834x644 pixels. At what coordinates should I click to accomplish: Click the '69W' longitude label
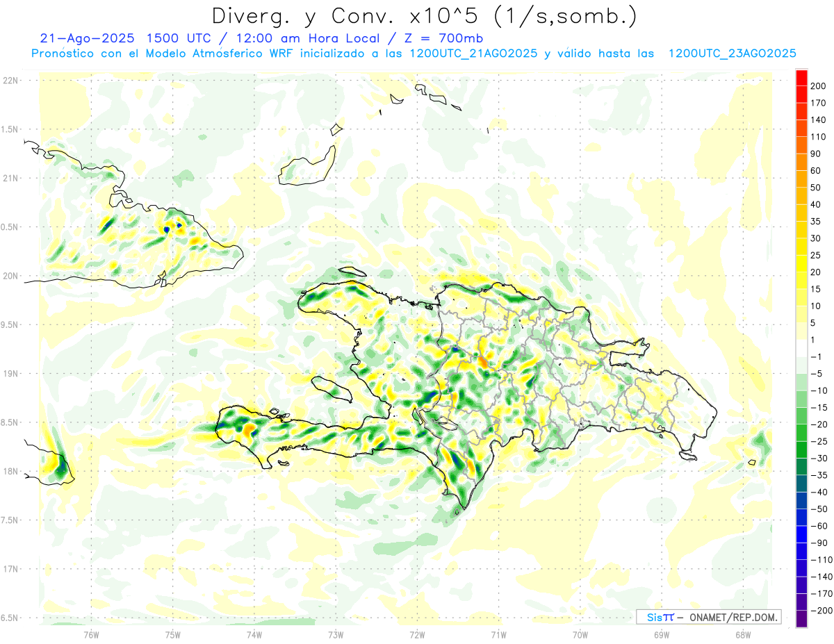[x=662, y=634]
